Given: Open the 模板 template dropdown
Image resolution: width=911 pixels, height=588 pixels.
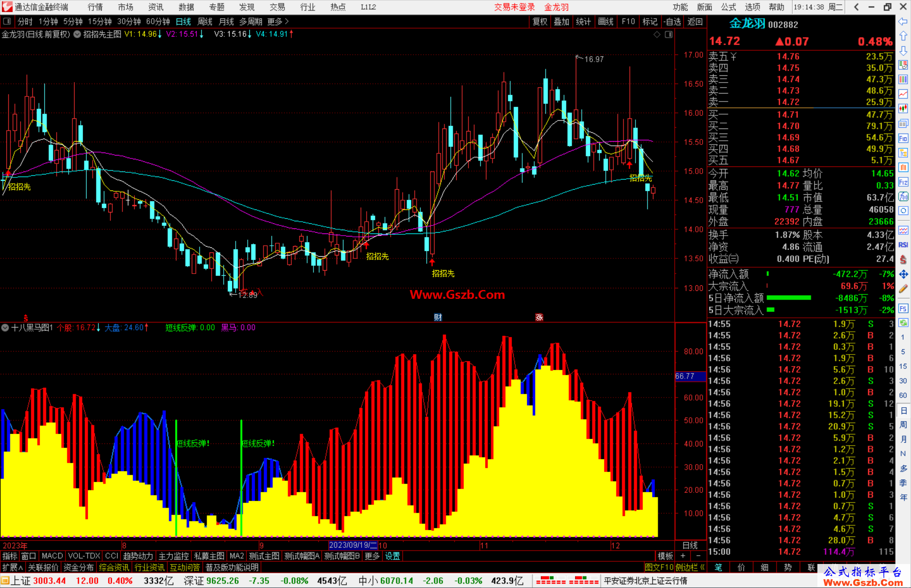Looking at the screenshot, I should tap(665, 556).
